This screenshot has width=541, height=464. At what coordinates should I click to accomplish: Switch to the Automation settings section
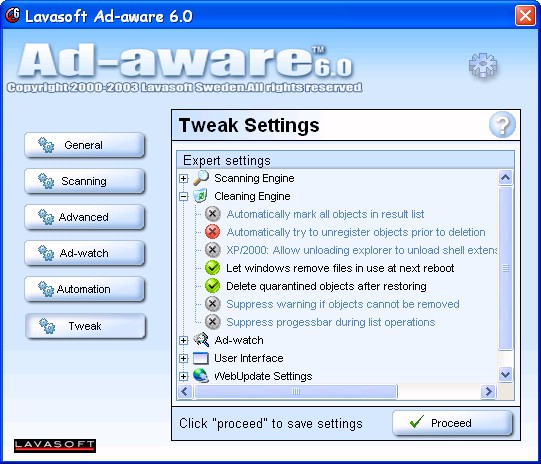pyautogui.click(x=84, y=289)
